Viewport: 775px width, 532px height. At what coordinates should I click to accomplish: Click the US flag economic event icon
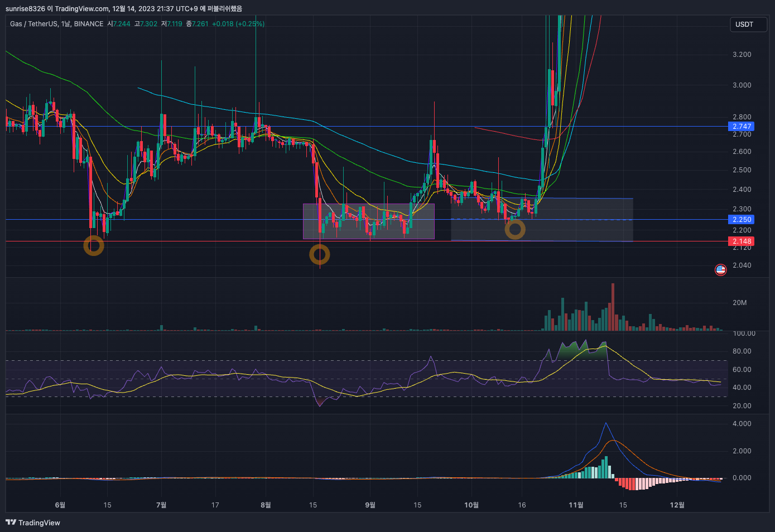[721, 270]
